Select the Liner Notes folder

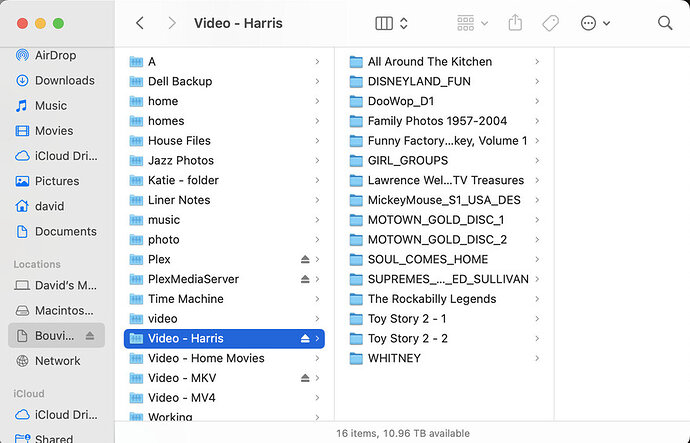pyautogui.click(x=224, y=200)
